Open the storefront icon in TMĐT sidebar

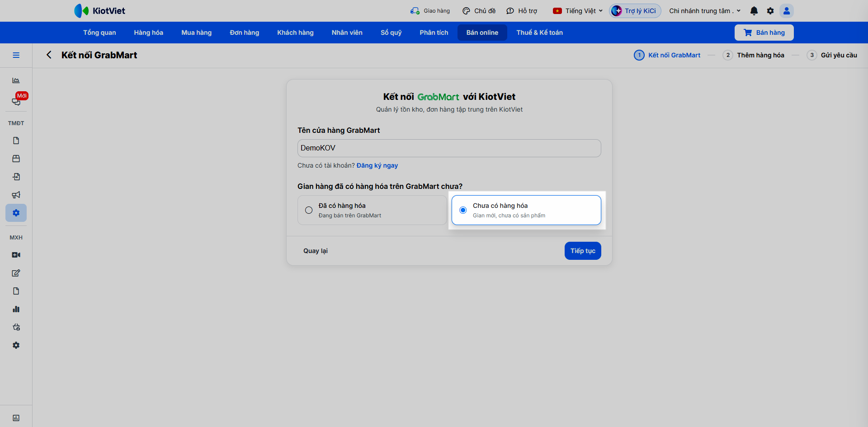click(16, 159)
